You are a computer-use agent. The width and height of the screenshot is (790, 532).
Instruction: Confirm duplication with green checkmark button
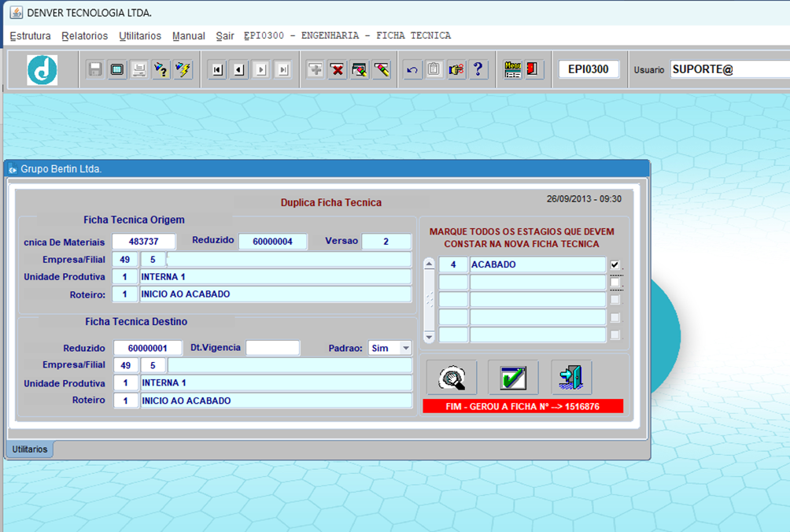point(513,377)
